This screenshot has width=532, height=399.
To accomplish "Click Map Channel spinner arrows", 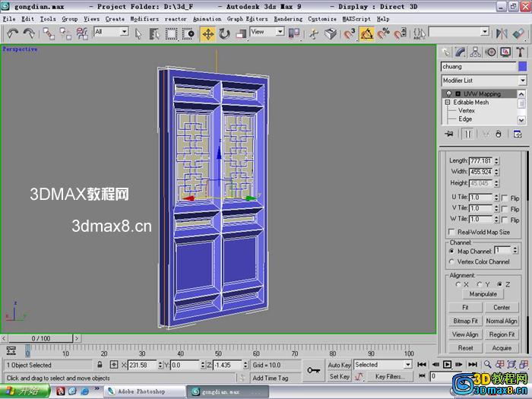I will point(515,250).
